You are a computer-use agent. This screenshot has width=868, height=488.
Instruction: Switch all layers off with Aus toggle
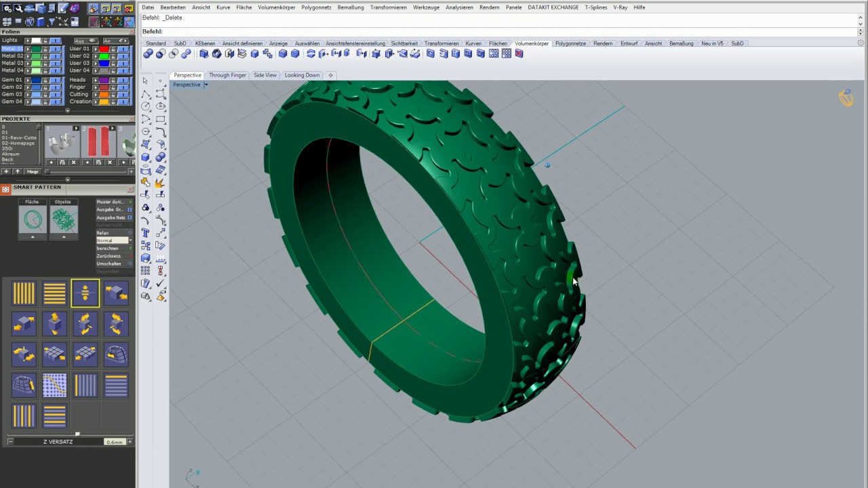(x=86, y=41)
